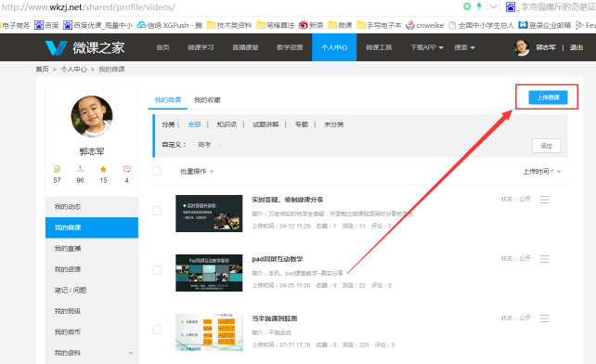
Task: Go to 首页 in top navigation
Action: coord(162,47)
